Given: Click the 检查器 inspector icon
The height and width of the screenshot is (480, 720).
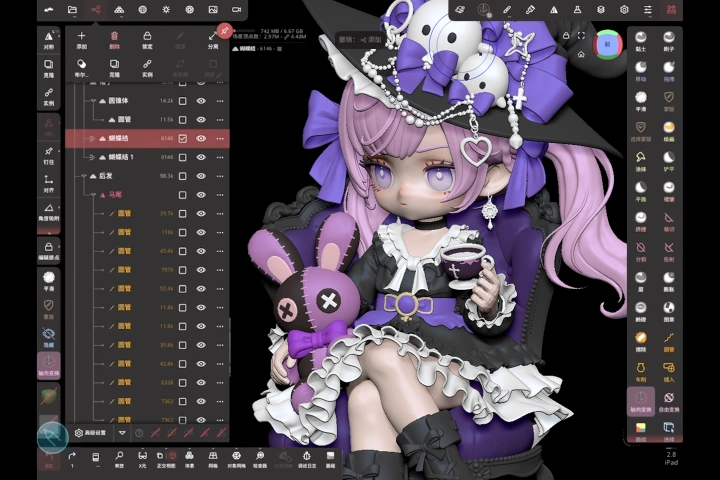Looking at the screenshot, I should [x=260, y=459].
